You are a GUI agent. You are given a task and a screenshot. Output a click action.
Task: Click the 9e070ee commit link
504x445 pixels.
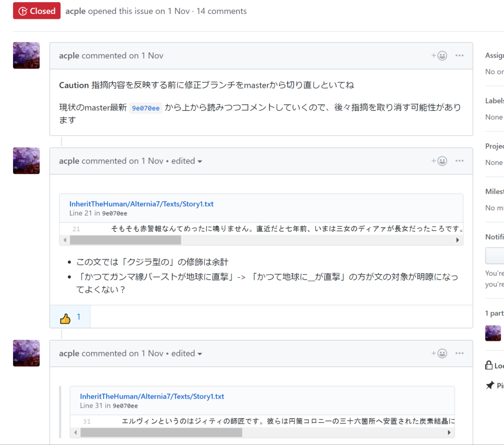(146, 108)
